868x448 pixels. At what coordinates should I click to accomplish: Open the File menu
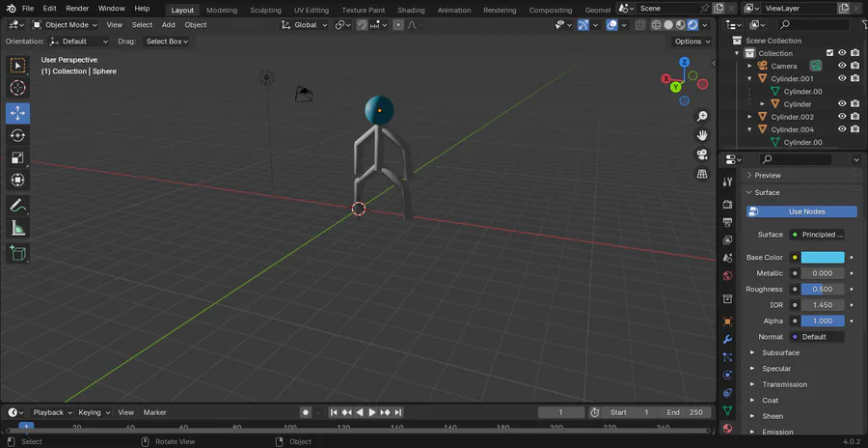pos(28,9)
